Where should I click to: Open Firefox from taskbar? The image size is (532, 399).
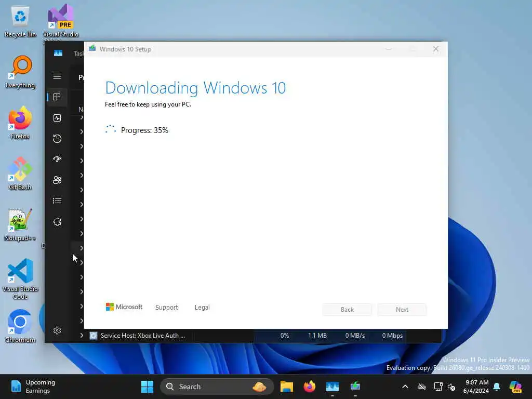click(x=310, y=387)
